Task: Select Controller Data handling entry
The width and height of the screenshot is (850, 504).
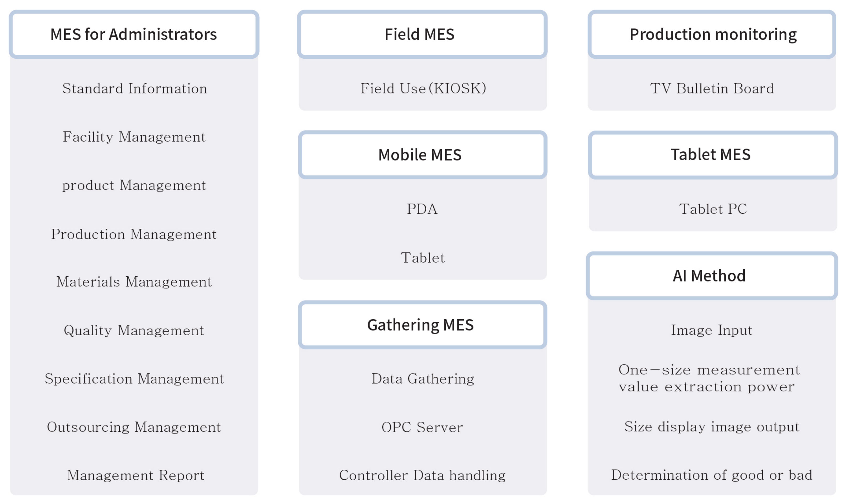Action: click(422, 475)
